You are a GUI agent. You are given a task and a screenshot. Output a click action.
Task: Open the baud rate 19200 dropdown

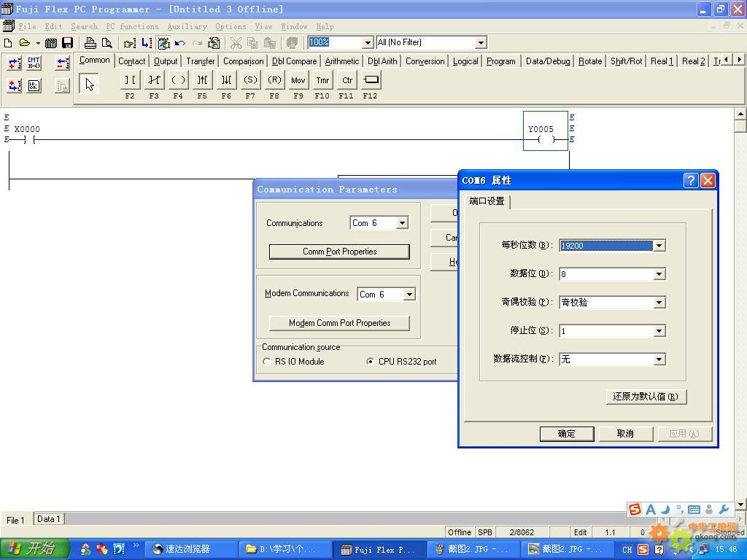pos(659,246)
